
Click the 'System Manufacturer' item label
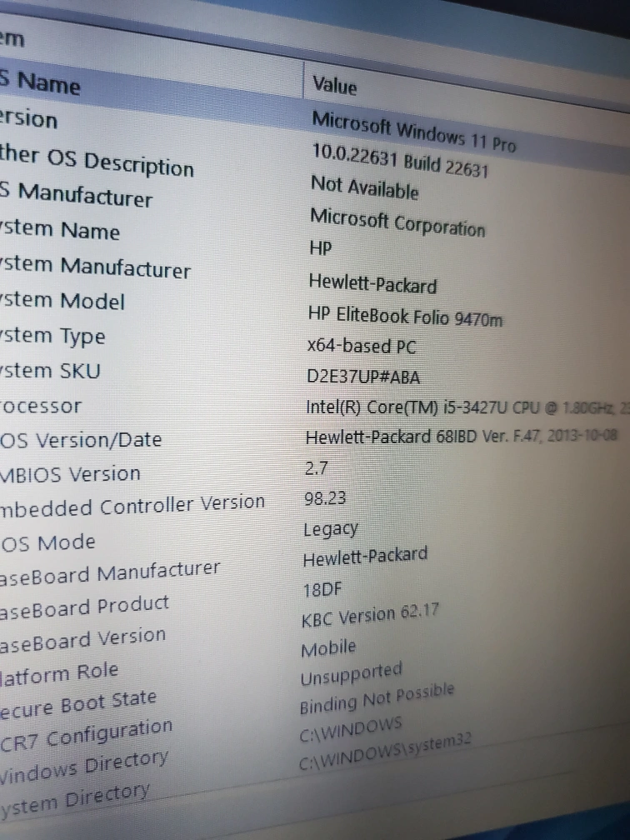pyautogui.click(x=95, y=267)
